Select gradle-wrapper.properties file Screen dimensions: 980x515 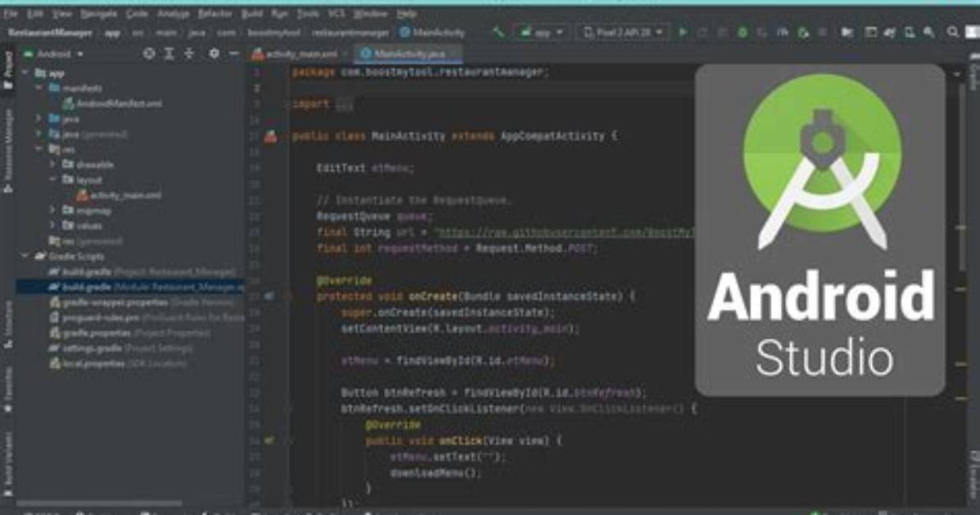coord(142,303)
